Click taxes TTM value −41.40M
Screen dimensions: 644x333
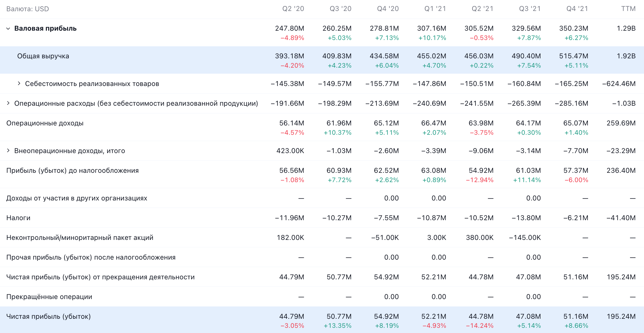[x=621, y=218]
